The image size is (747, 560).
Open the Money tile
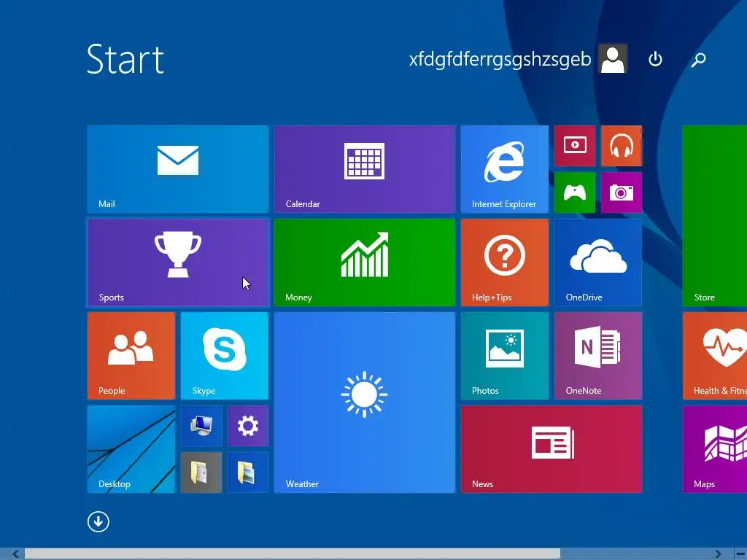point(365,262)
